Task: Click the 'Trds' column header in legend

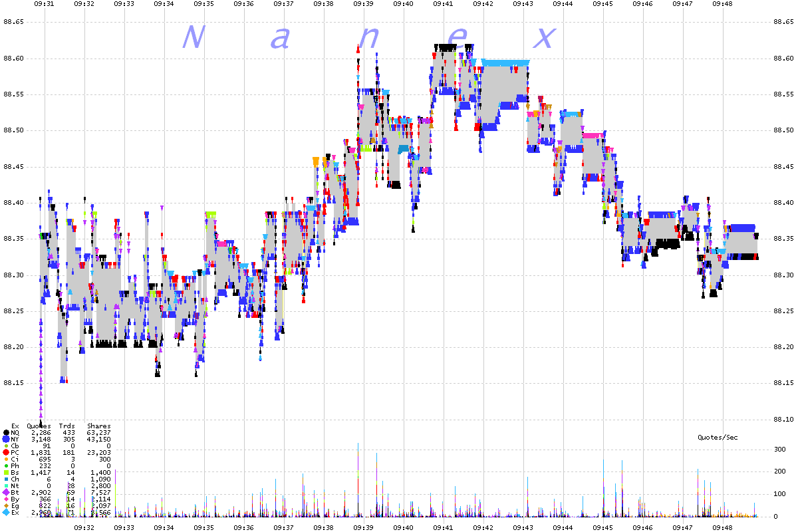Action: click(x=66, y=426)
